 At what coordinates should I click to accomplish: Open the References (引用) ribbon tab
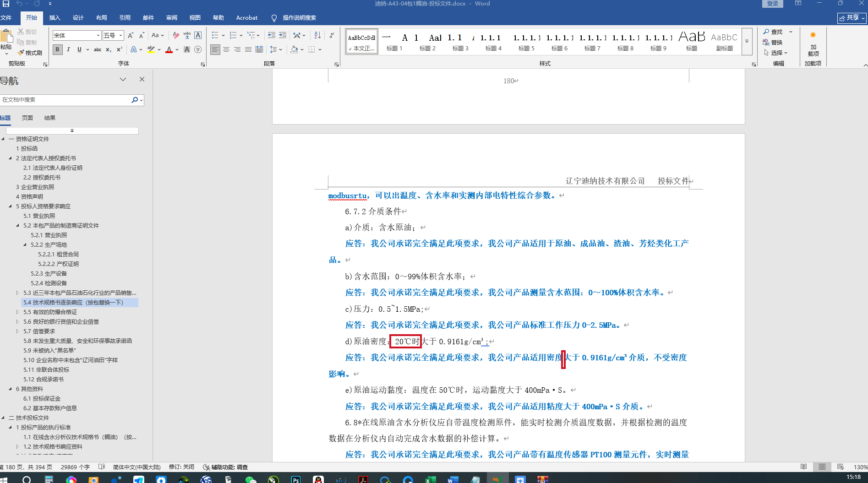click(x=125, y=18)
